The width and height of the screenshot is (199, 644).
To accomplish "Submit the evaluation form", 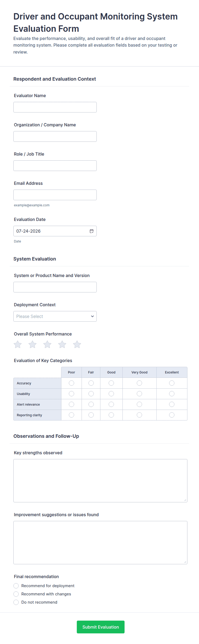I will click(x=101, y=627).
